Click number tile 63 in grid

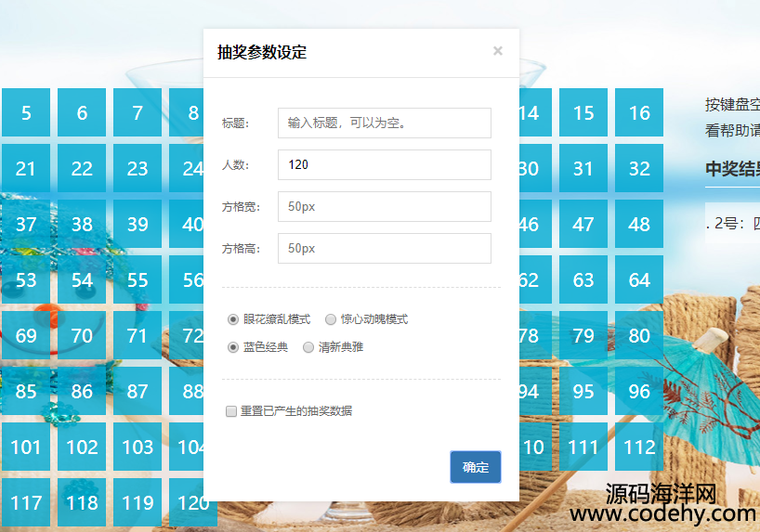pos(583,280)
